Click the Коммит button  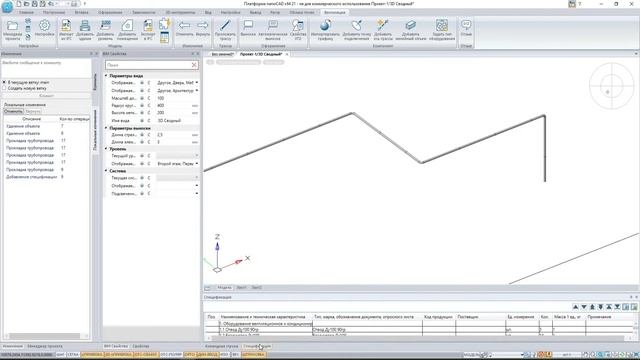(x=46, y=96)
